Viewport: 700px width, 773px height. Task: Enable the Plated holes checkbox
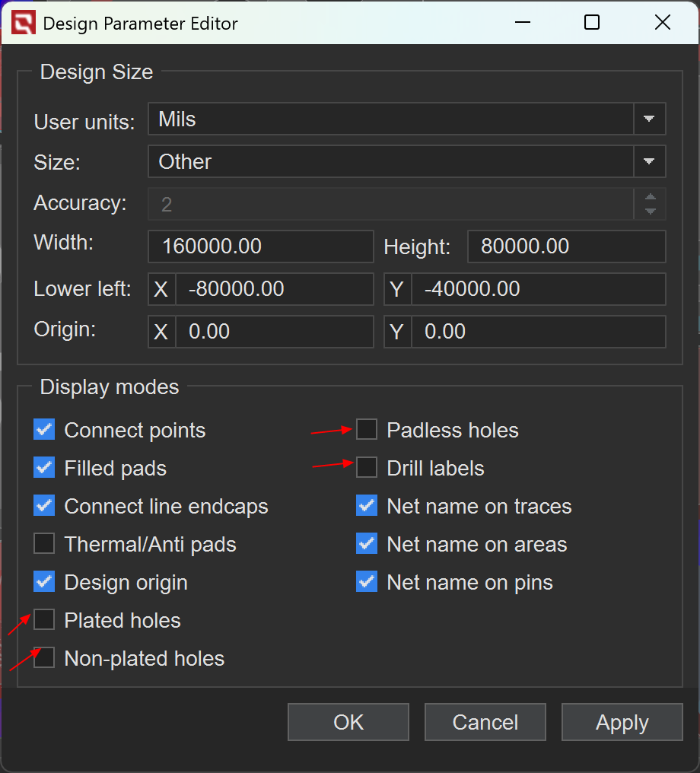(44, 620)
